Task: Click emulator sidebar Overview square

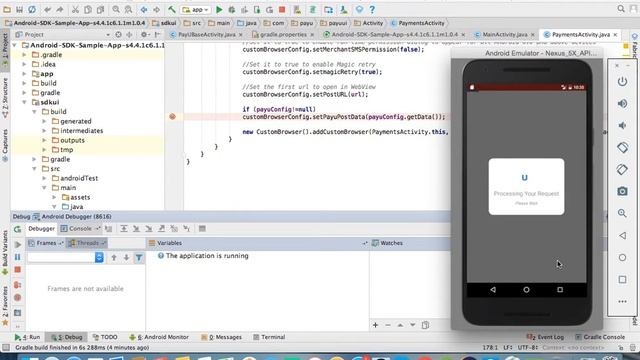Action: pos(622,280)
